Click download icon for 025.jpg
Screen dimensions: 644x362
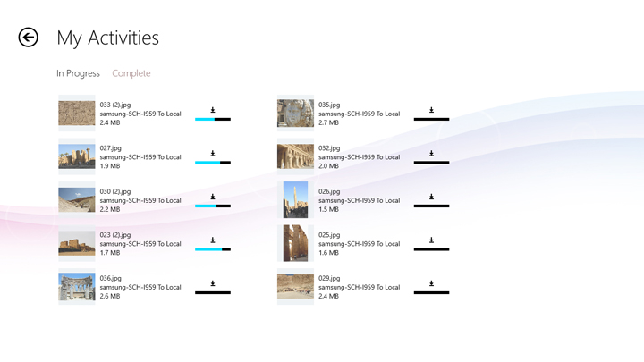pos(431,240)
